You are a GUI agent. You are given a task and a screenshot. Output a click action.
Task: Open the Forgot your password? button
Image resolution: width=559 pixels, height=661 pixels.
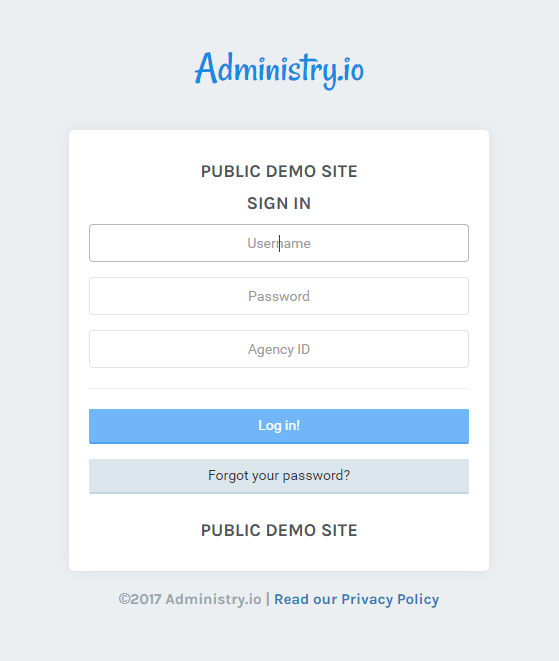(279, 476)
